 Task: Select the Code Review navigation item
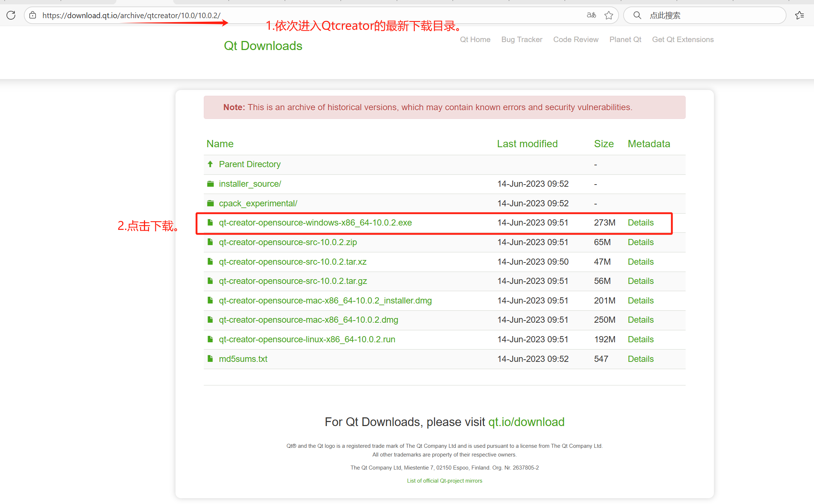pyautogui.click(x=575, y=39)
